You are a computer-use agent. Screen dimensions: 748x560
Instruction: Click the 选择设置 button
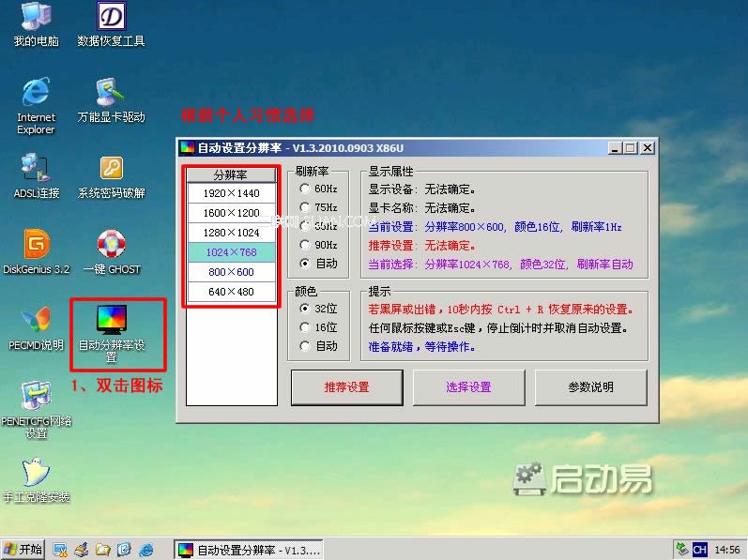468,387
